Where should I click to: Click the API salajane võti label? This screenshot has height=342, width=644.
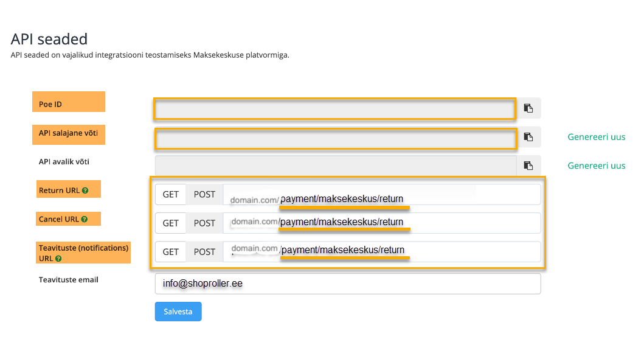click(68, 133)
